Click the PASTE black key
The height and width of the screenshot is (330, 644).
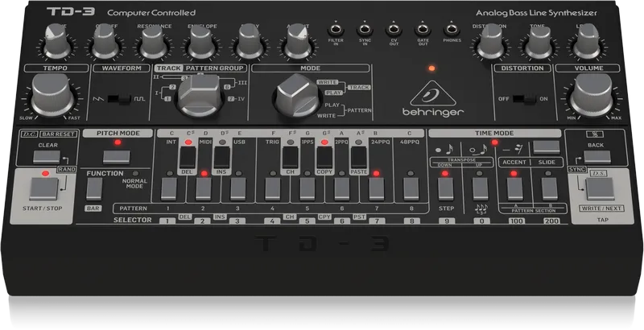pyautogui.click(x=358, y=158)
